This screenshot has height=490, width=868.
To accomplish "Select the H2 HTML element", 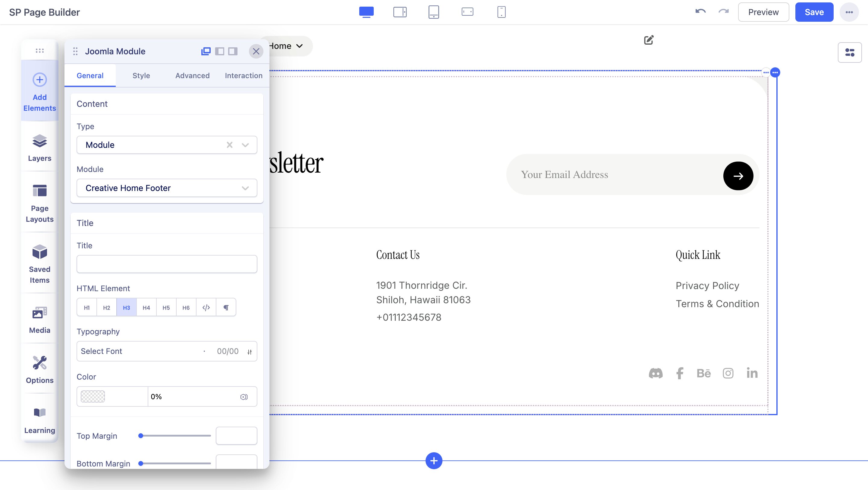I will point(106,307).
